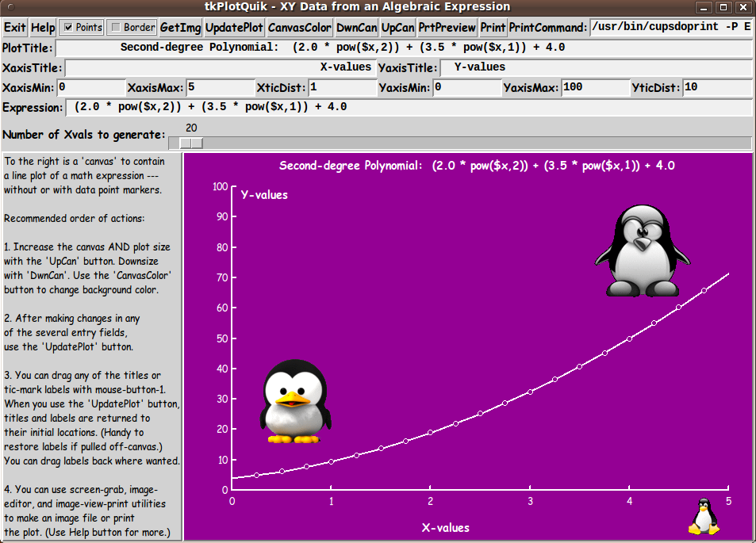Click the gray Tux penguin image

pyautogui.click(x=643, y=250)
